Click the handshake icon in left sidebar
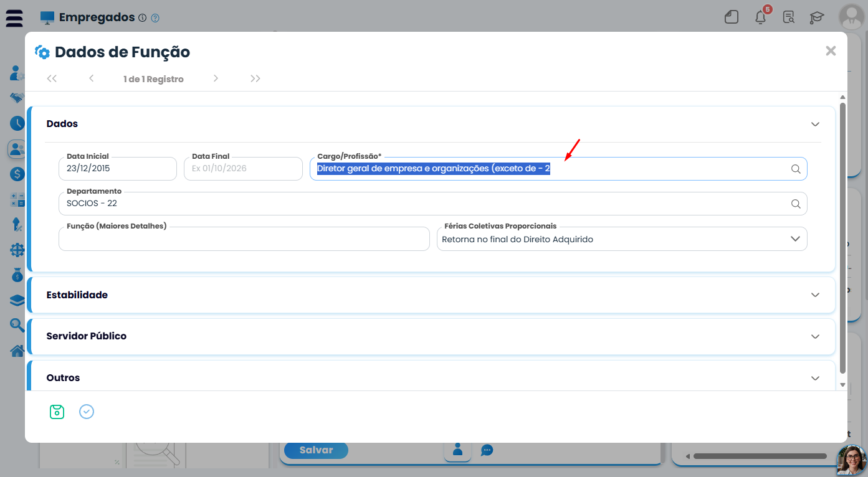The height and width of the screenshot is (477, 868). click(x=17, y=98)
